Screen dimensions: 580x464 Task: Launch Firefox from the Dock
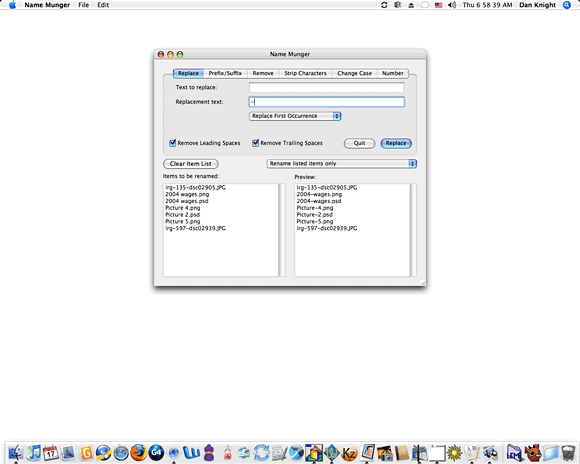[x=139, y=453]
